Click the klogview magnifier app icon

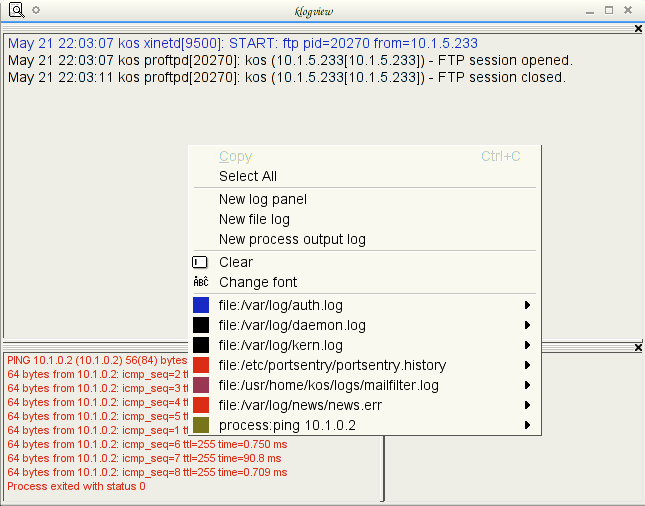click(17, 10)
